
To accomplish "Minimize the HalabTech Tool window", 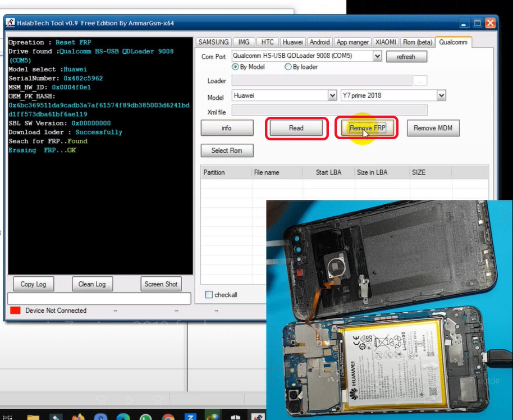I will coord(463,23).
